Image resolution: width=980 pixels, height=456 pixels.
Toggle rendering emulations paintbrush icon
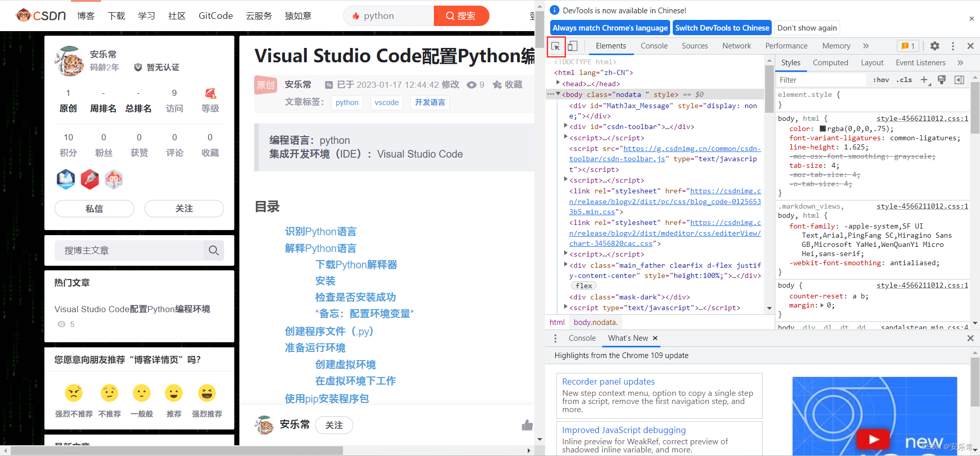click(x=942, y=80)
